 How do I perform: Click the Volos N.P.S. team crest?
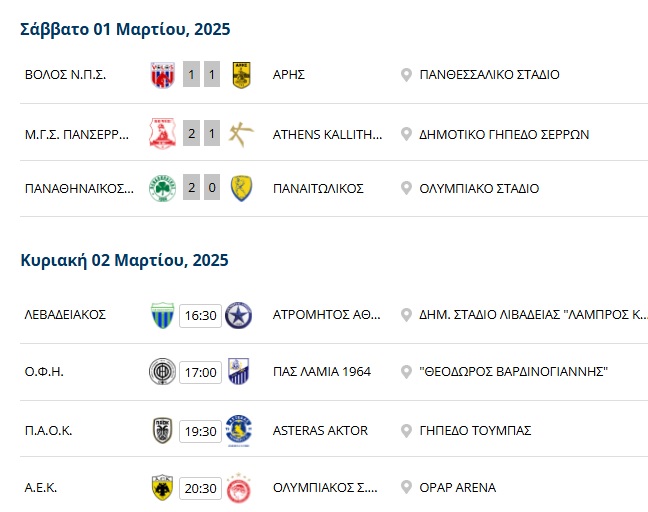coord(161,75)
